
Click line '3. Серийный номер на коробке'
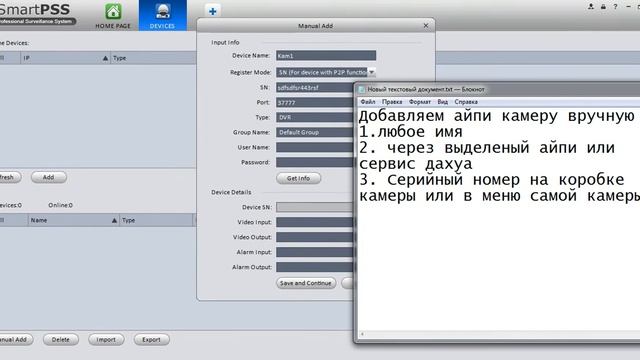pyautogui.click(x=491, y=180)
